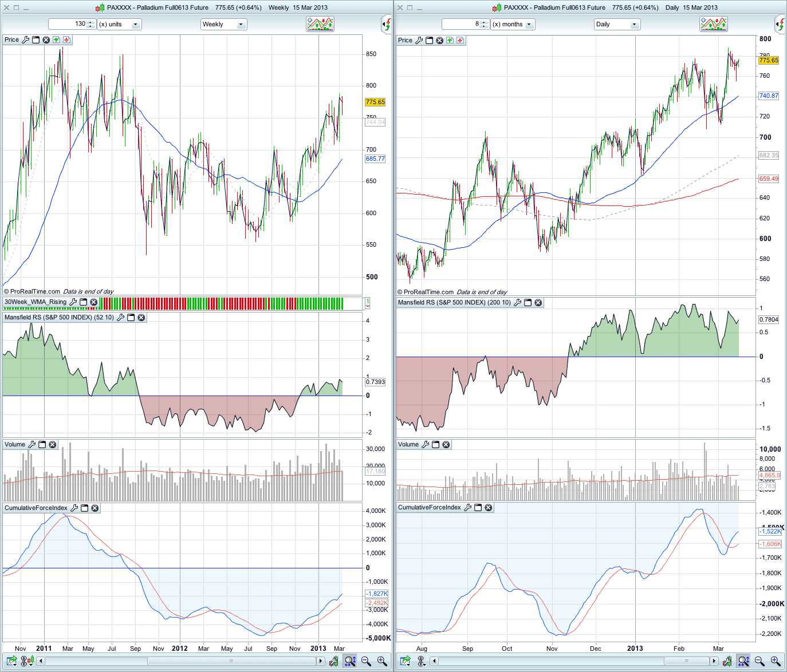Toggle the lock chart icon on weekly chart
This screenshot has width=787, height=672.
click(x=26, y=661)
